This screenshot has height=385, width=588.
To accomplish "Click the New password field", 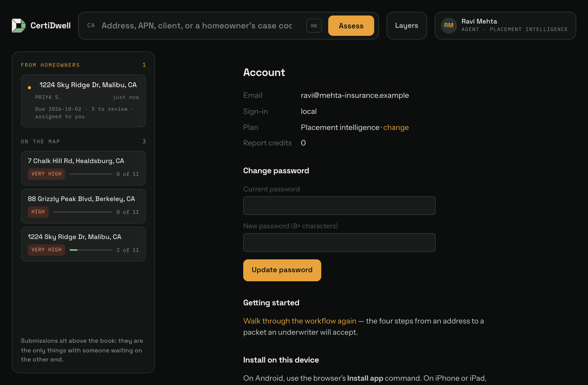I will 339,242.
